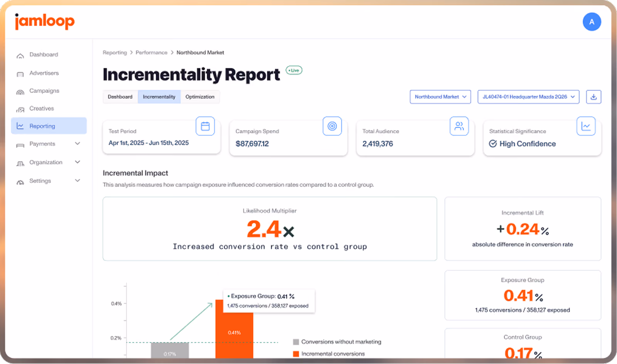Click the Reporting breadcrumb link
Image resolution: width=617 pixels, height=364 pixels.
115,52
